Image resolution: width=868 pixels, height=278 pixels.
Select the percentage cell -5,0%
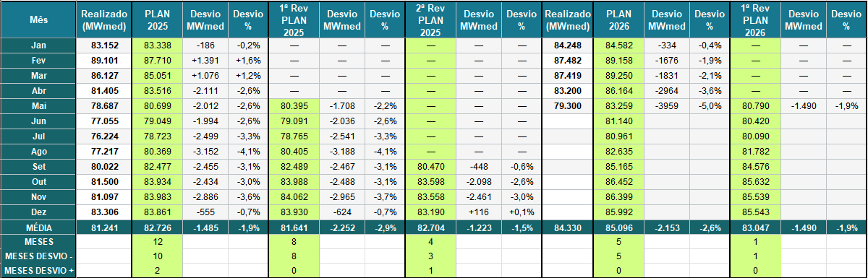point(710,105)
